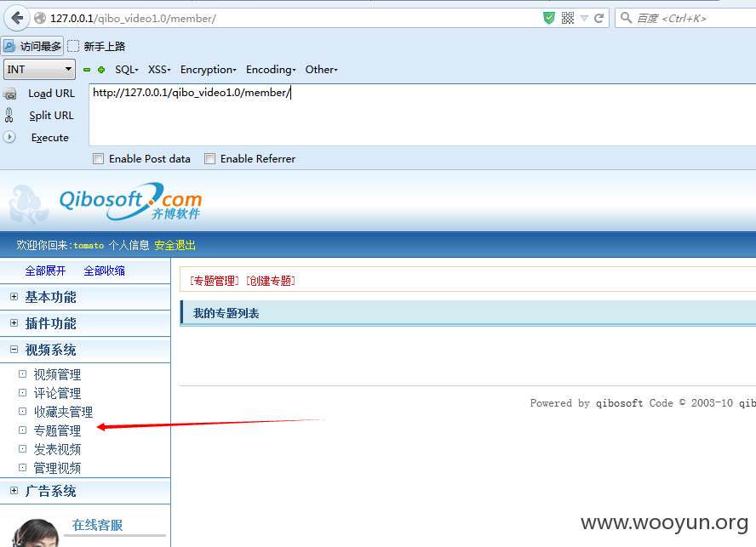The image size is (756, 547).
Task: Open 收藏夹管理 menu item
Action: 63,412
